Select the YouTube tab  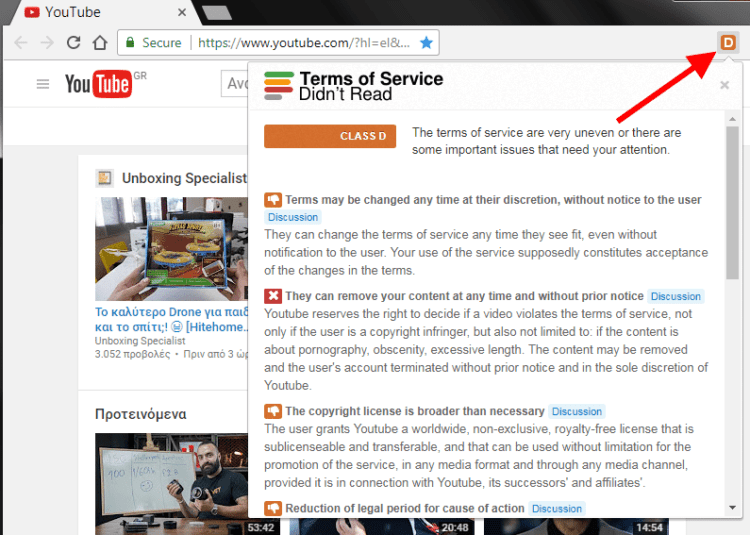click(x=100, y=12)
